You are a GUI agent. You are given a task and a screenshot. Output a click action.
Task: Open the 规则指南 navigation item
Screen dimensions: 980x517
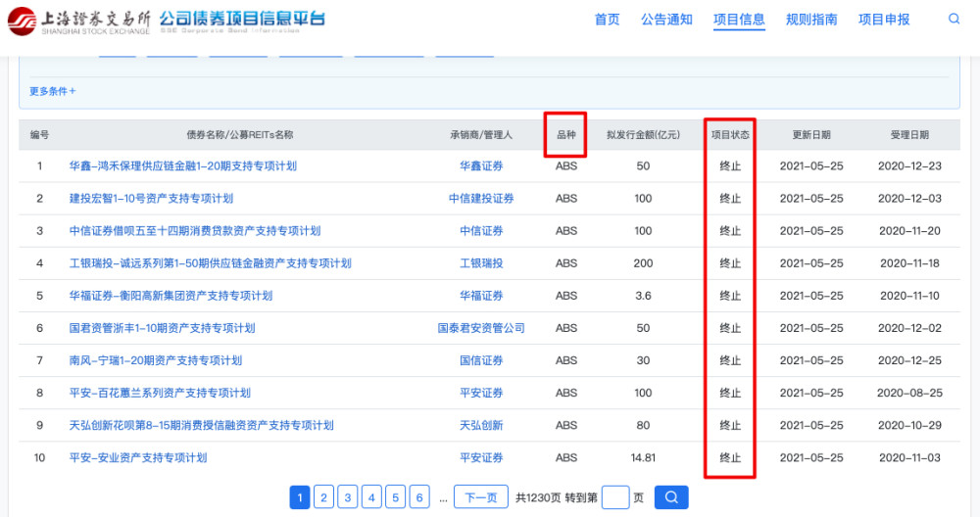click(x=811, y=20)
